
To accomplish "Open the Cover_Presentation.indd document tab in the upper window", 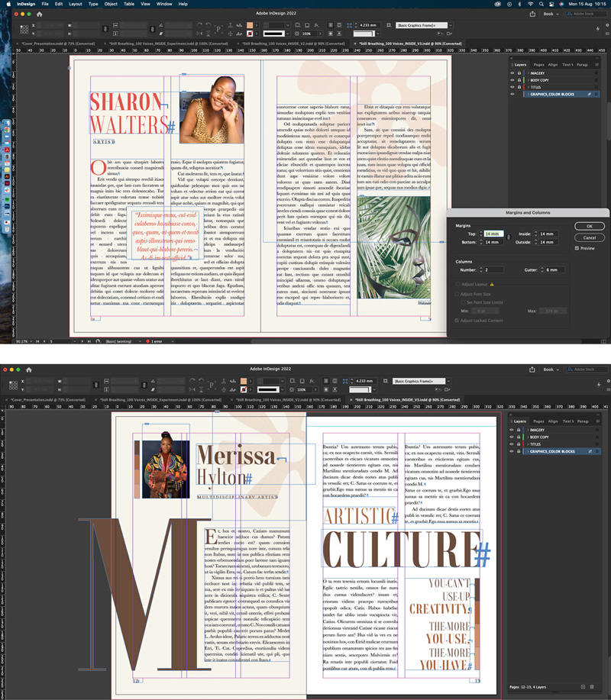I will point(58,44).
